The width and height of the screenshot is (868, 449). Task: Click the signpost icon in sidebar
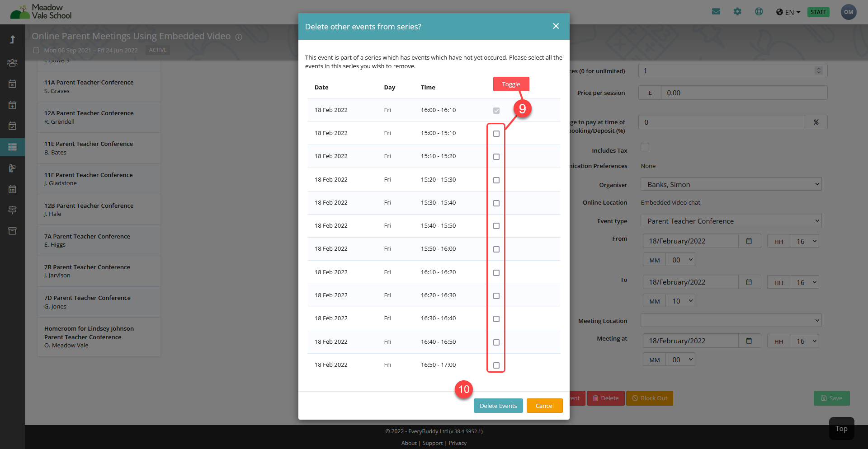[x=12, y=210]
